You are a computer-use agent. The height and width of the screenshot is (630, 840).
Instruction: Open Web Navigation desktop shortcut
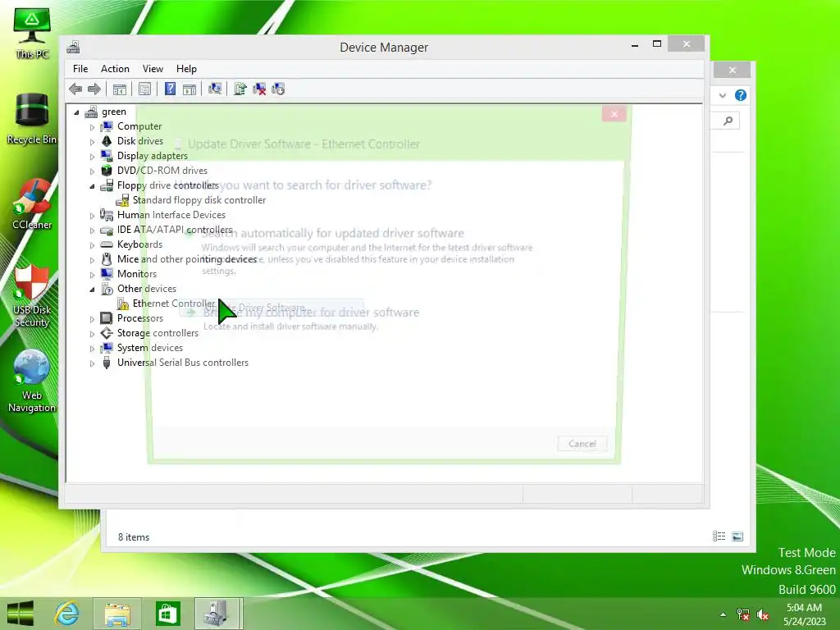click(x=32, y=381)
